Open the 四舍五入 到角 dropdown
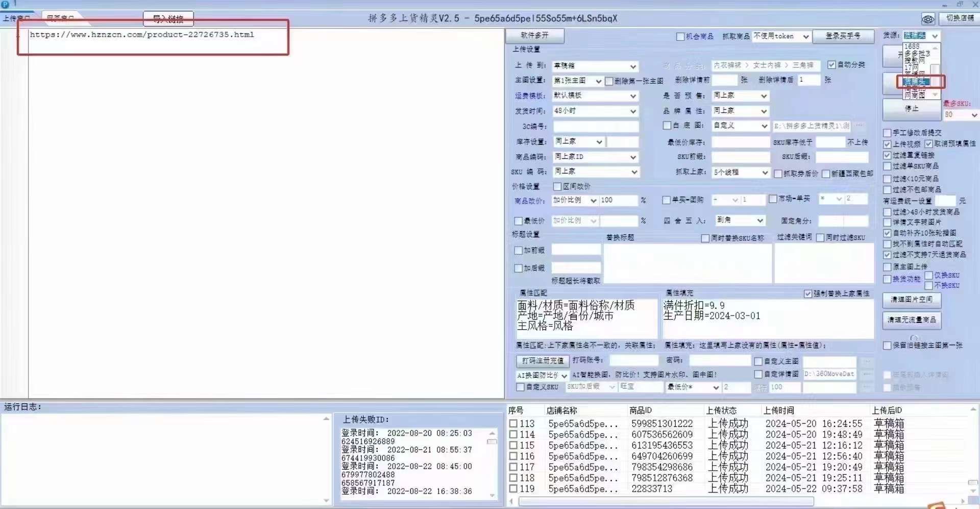980x509 pixels. 740,220
